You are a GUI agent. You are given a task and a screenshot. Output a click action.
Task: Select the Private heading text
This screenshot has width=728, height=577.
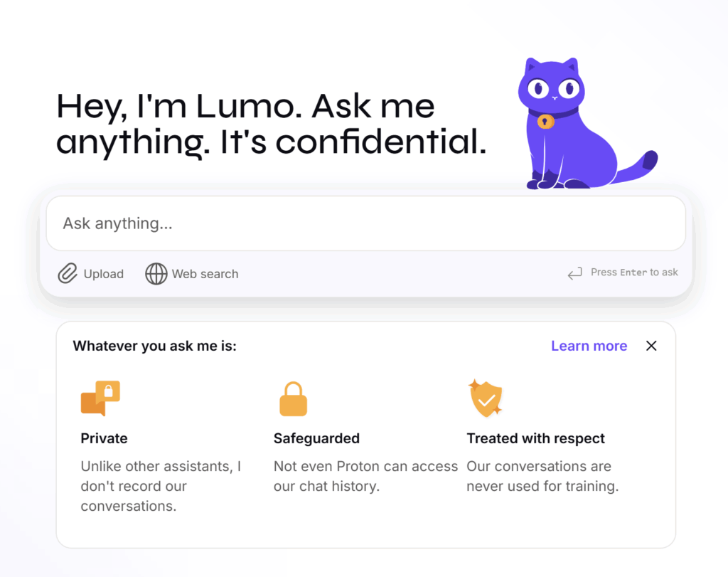click(x=105, y=438)
